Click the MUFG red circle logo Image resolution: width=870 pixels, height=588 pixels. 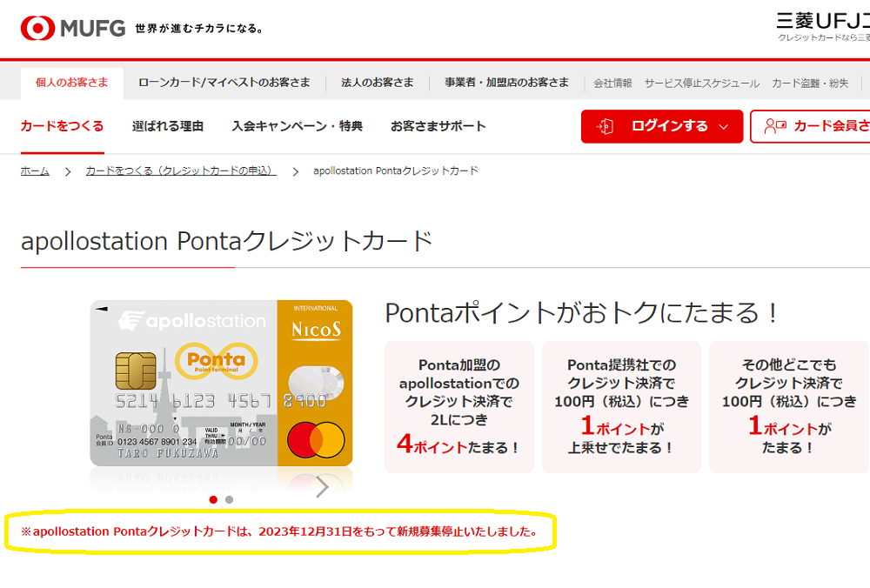click(x=37, y=28)
